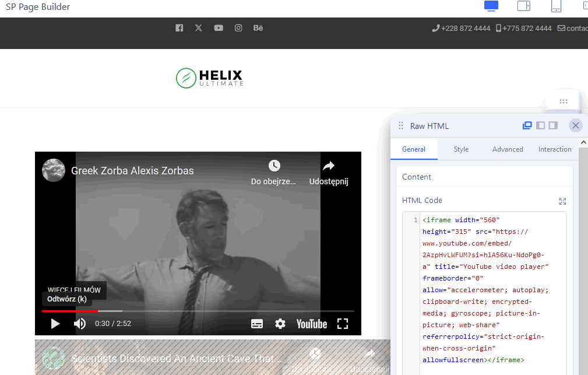This screenshot has height=375, width=588.
Task: Expand the HTML Code editor
Action: [x=562, y=201]
